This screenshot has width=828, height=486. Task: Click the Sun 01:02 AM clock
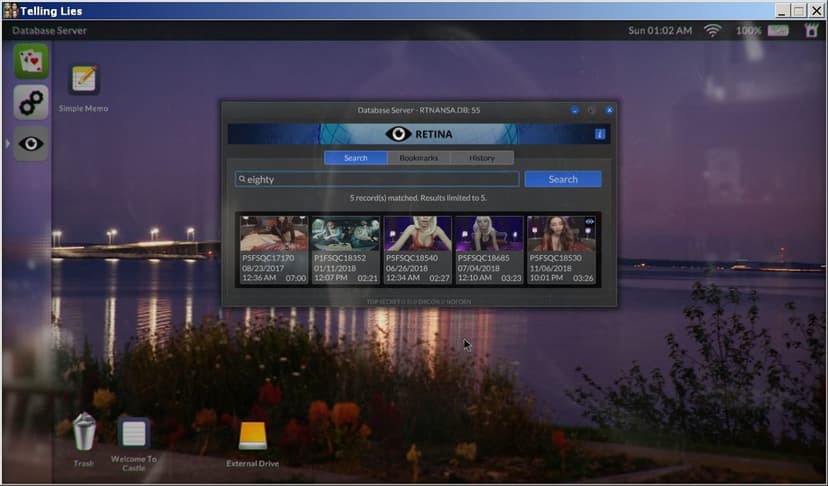click(x=660, y=31)
